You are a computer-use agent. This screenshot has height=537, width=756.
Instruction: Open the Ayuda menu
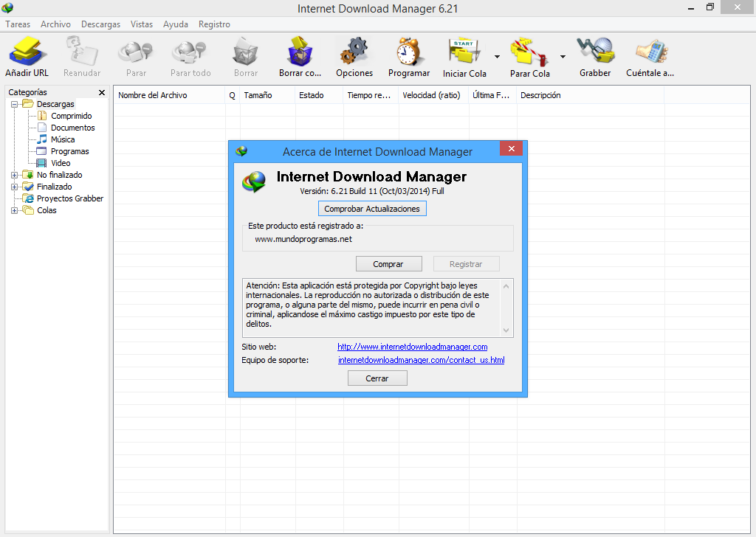[x=176, y=24]
